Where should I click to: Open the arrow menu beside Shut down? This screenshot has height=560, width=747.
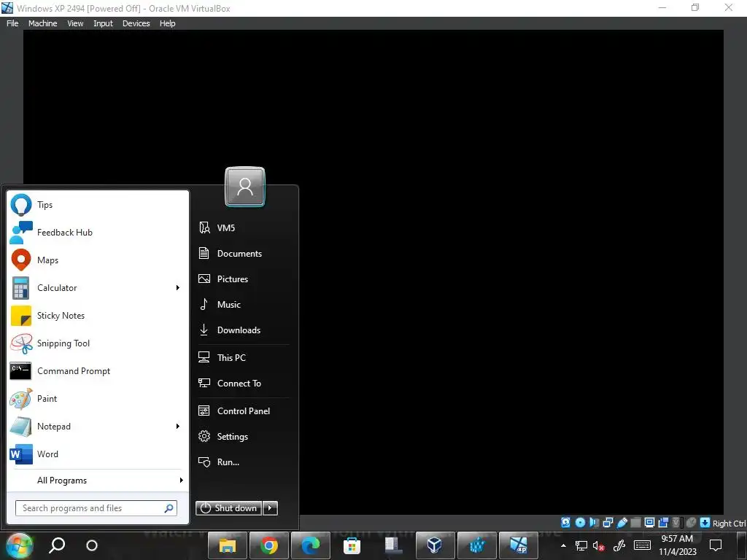click(270, 508)
